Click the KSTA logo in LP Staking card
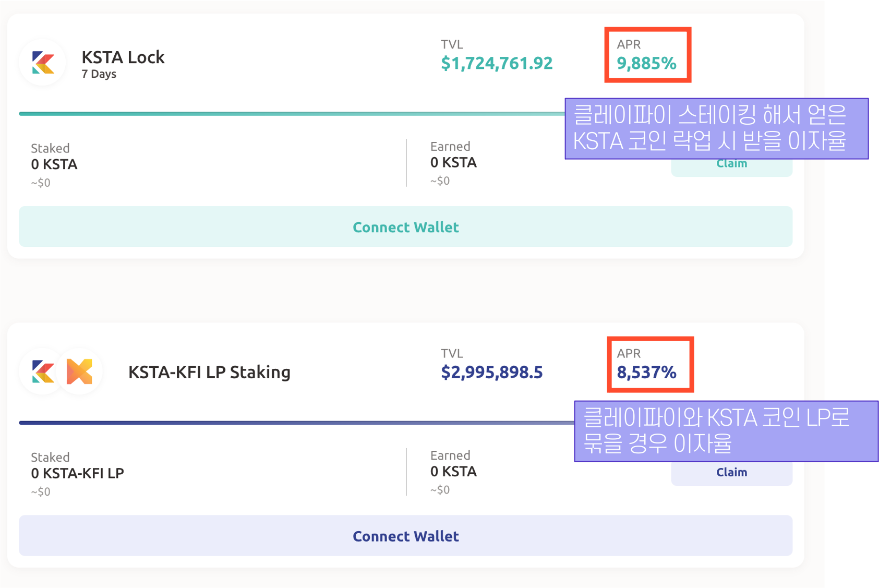Screen dimensions: 879x588 pyautogui.click(x=43, y=371)
